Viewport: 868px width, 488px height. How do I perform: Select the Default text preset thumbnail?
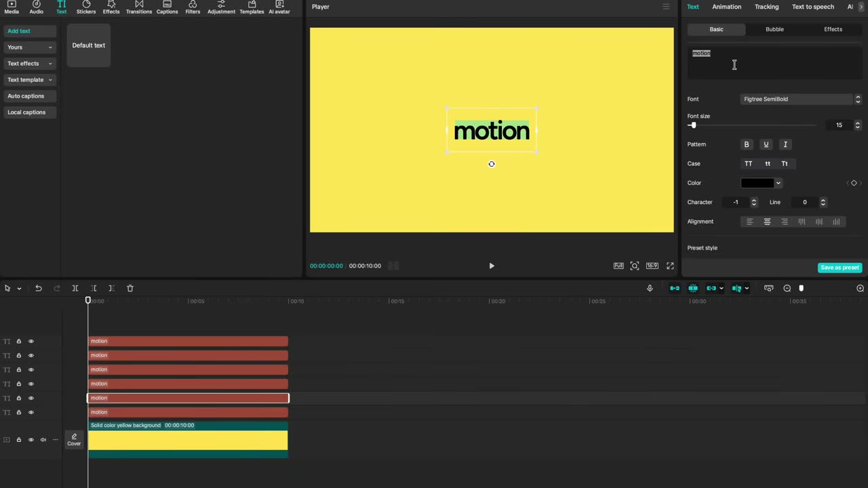(x=89, y=45)
